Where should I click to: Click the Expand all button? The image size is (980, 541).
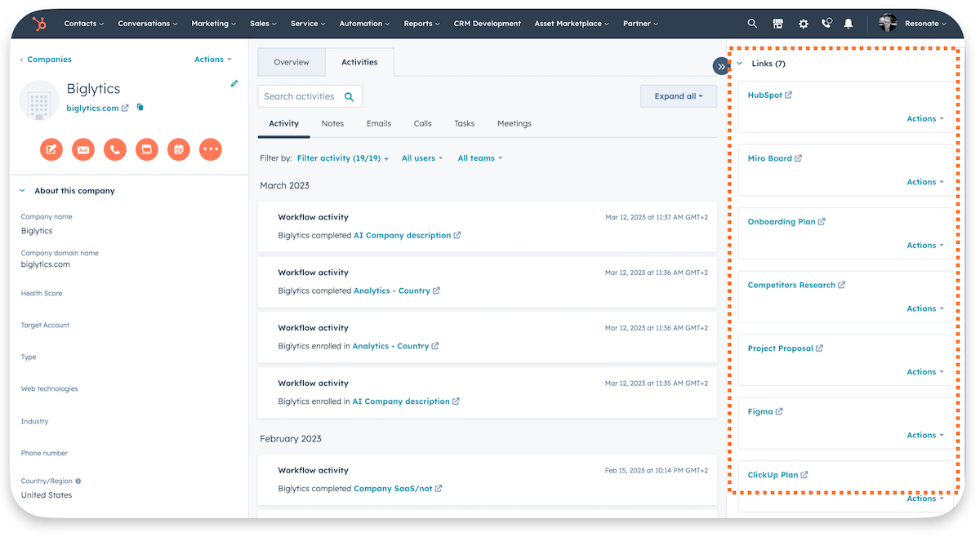point(678,96)
